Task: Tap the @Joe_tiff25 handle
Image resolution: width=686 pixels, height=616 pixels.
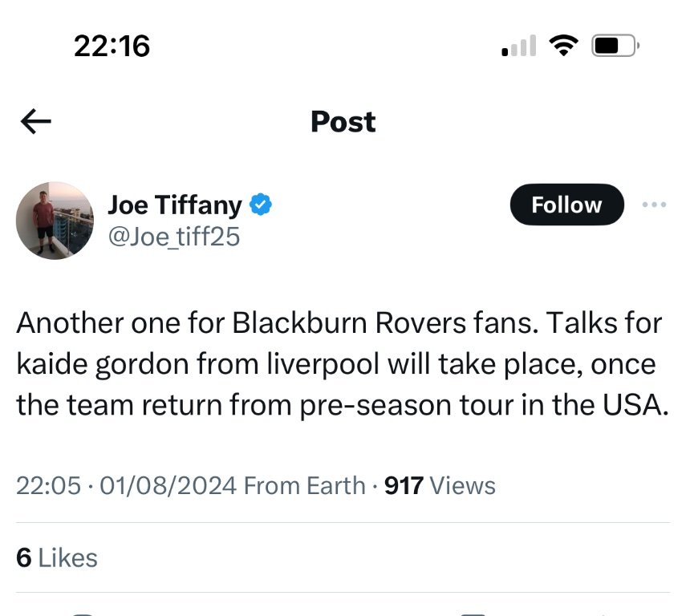Action: 173,237
